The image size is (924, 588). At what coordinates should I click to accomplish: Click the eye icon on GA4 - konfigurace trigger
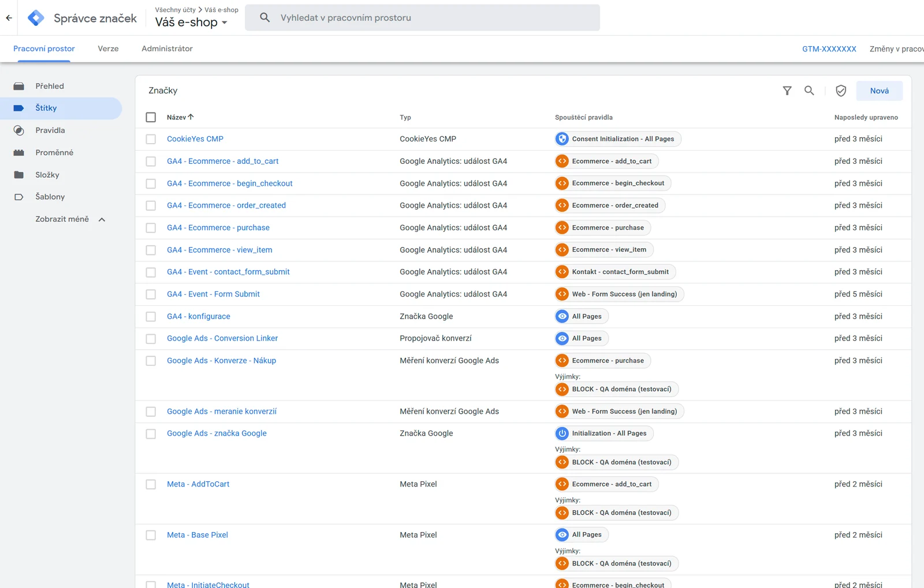tap(562, 316)
